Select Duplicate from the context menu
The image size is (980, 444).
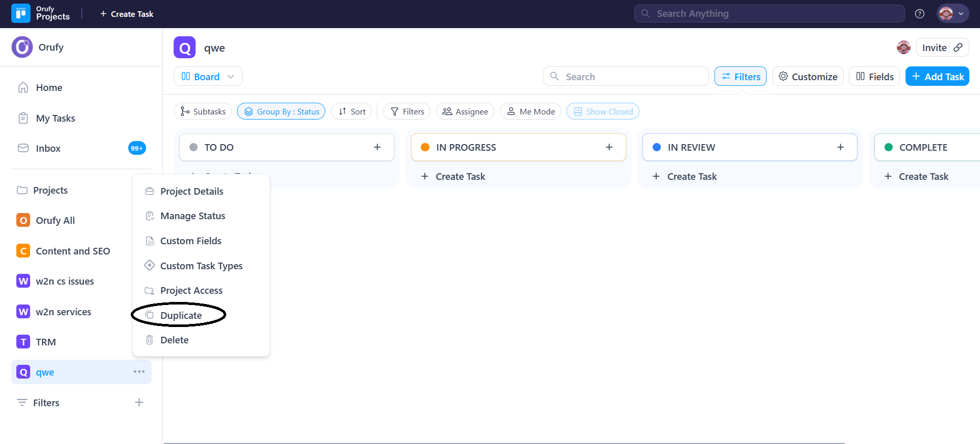click(181, 315)
